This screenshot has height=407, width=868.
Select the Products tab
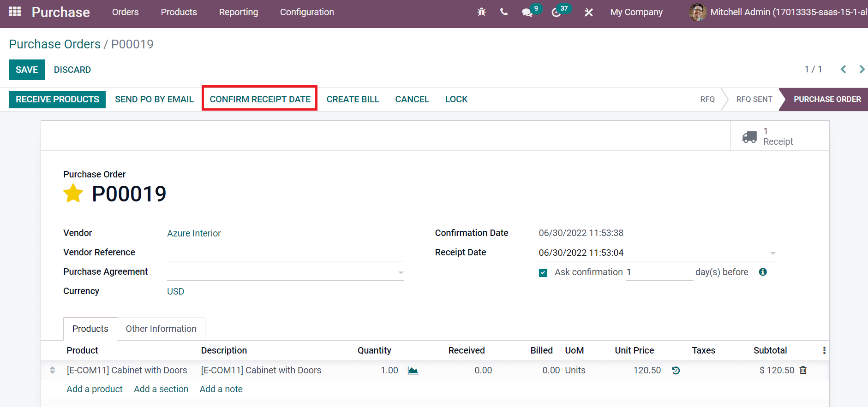click(x=90, y=329)
